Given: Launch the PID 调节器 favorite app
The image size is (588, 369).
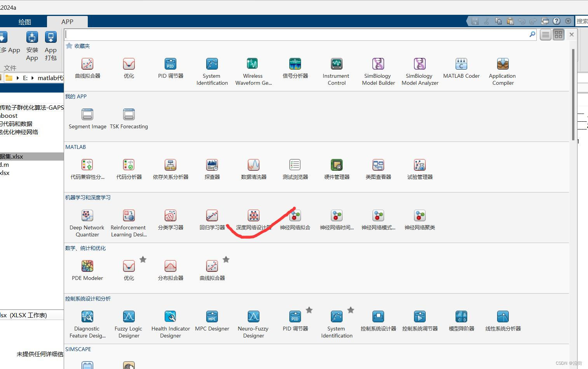Looking at the screenshot, I should coord(170,68).
